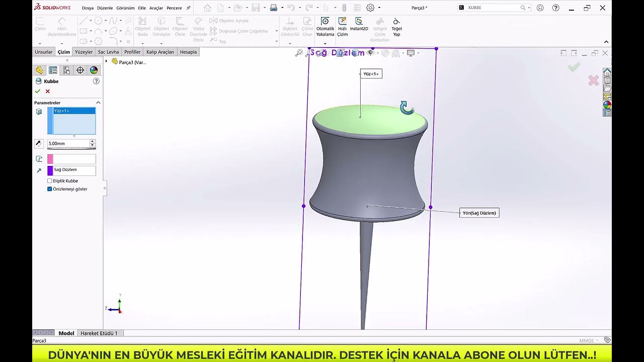The width and height of the screenshot is (644, 362).
Task: Collapse the ribbon with the chevron arrow
Action: point(606,42)
